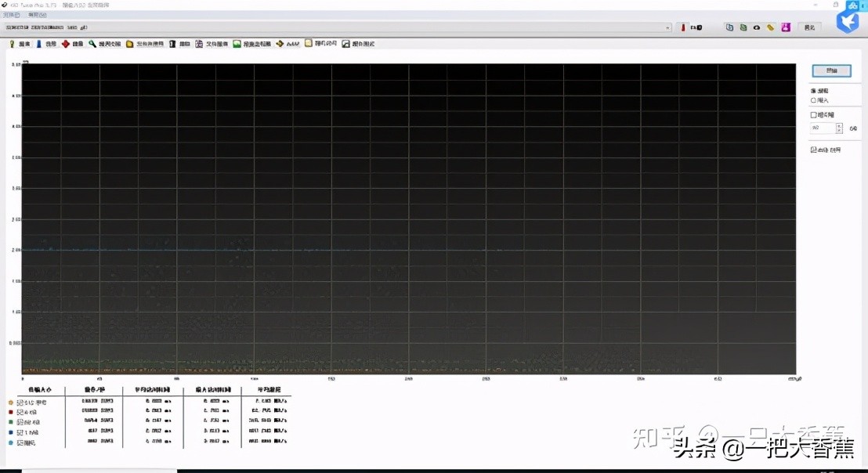Open the Help menu

coord(37,15)
